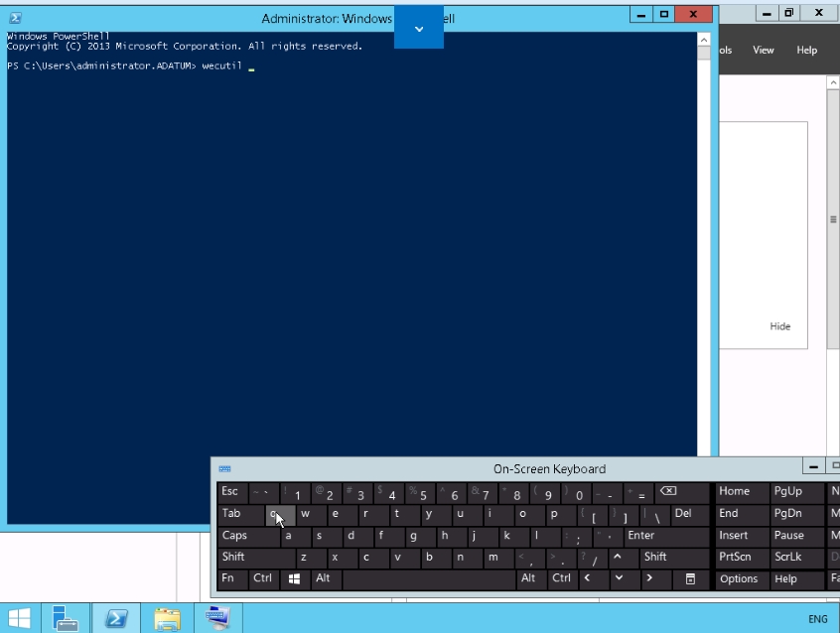This screenshot has height=633, width=840.
Task: Click the taskbar remote desktop computer icon
Action: pos(217,618)
